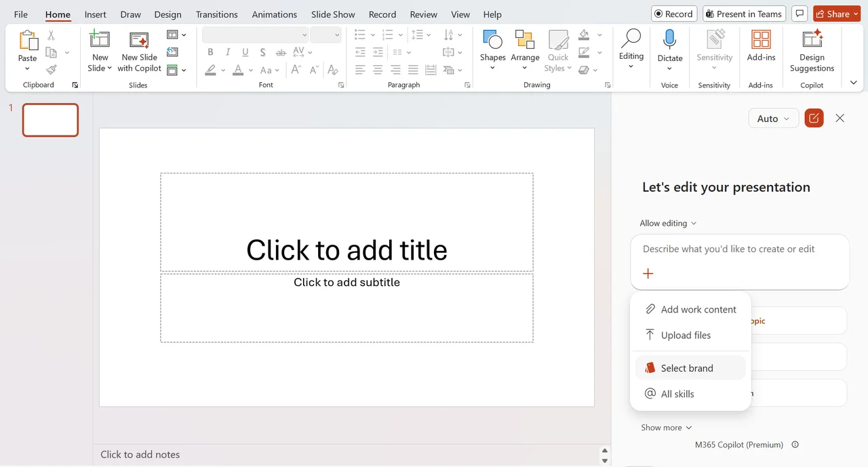Image resolution: width=868 pixels, height=467 pixels.
Task: Click the Cut scissors icon
Action: pyautogui.click(x=51, y=35)
